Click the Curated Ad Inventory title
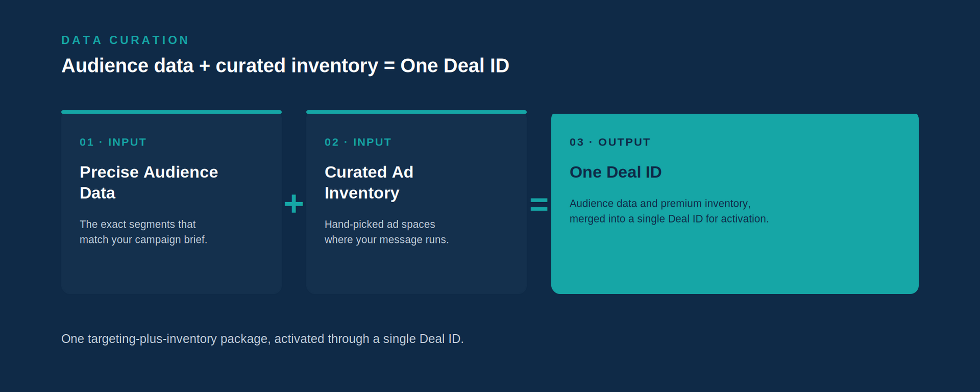The image size is (980, 392). (369, 182)
